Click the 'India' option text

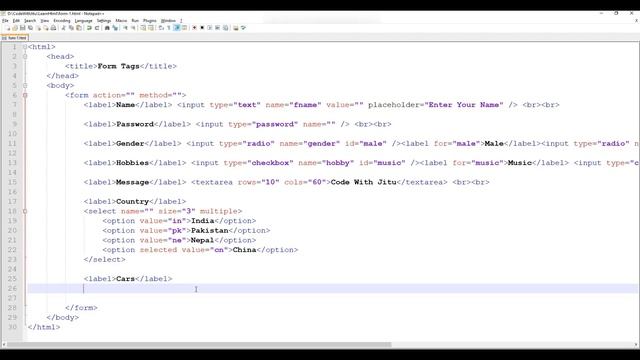(x=202, y=221)
